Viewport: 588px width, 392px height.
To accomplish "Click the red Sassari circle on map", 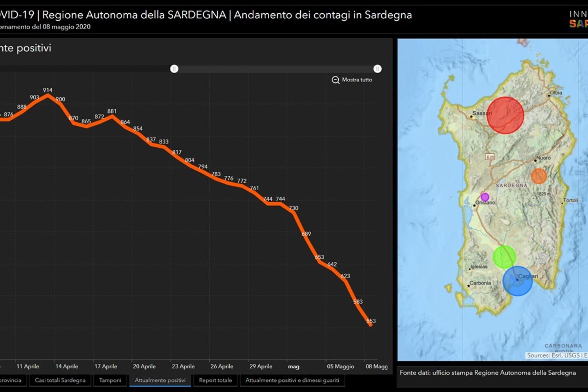I will tap(505, 115).
